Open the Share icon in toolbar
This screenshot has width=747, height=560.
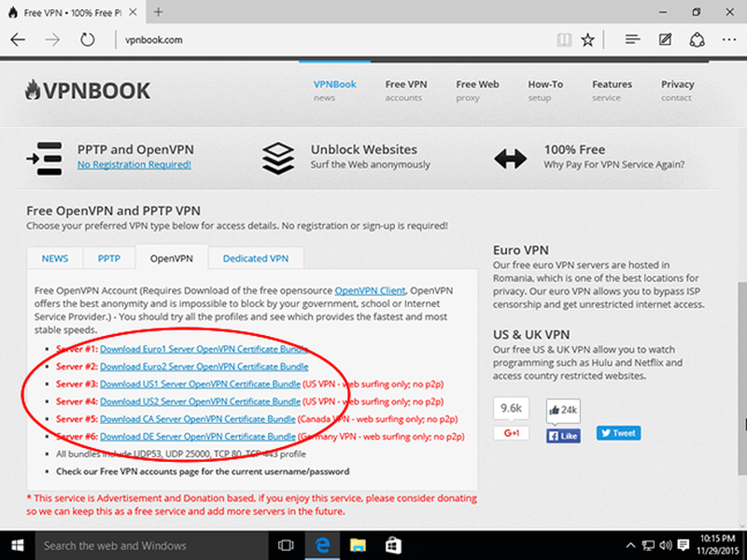point(697,40)
